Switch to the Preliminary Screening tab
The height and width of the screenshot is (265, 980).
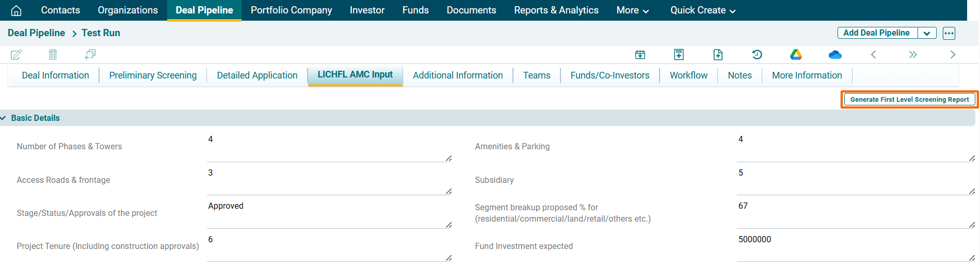[153, 75]
